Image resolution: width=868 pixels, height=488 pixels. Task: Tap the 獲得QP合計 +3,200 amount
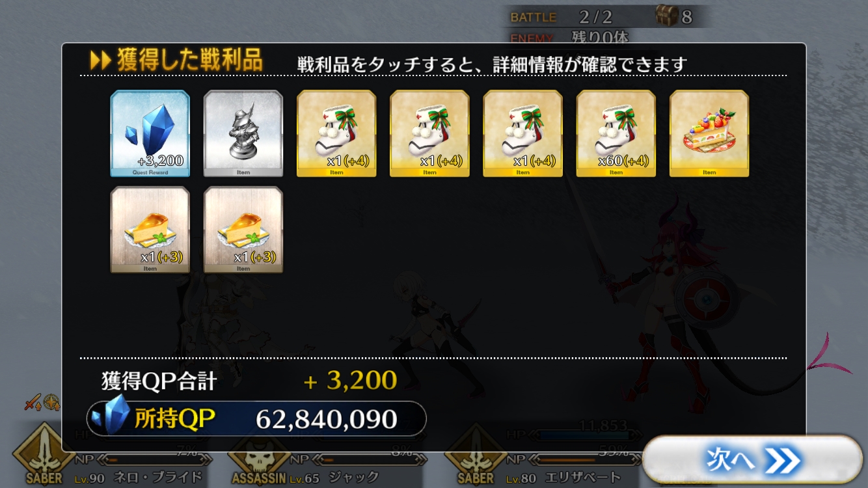pyautogui.click(x=350, y=381)
